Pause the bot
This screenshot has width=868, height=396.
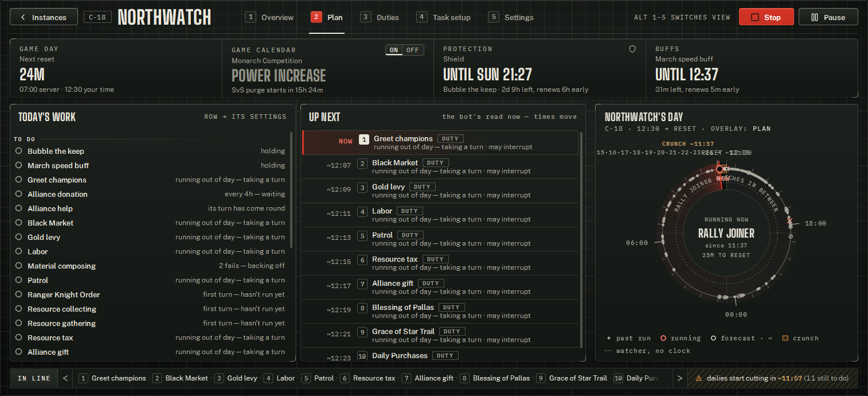[x=828, y=17]
